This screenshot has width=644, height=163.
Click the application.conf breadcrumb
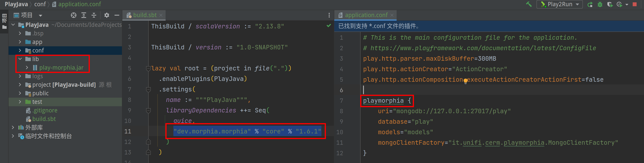77,4
